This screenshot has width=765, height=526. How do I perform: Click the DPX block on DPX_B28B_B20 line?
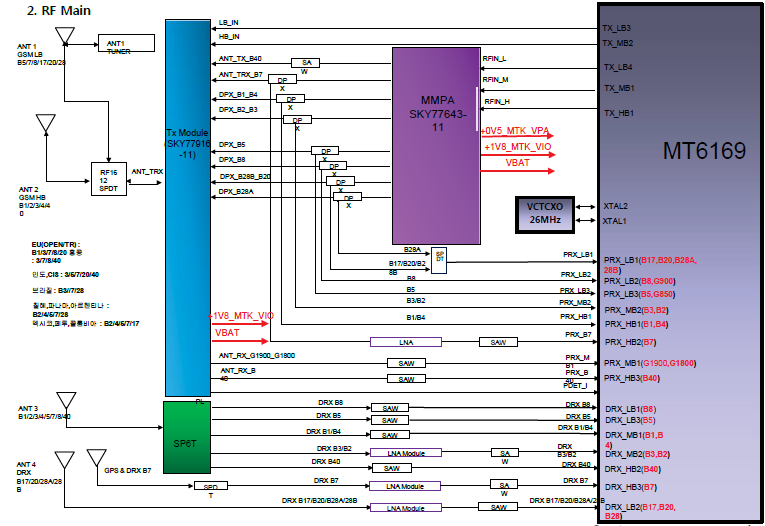(x=341, y=182)
